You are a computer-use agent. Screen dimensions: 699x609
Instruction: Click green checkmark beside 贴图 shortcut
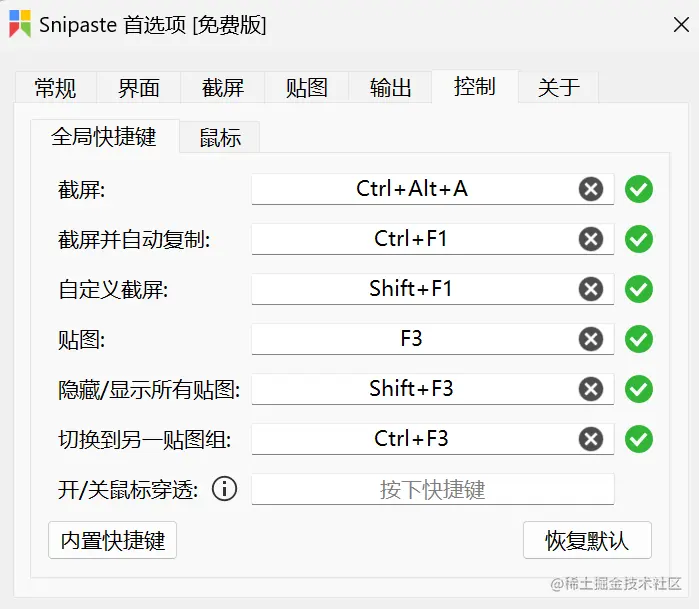click(639, 339)
